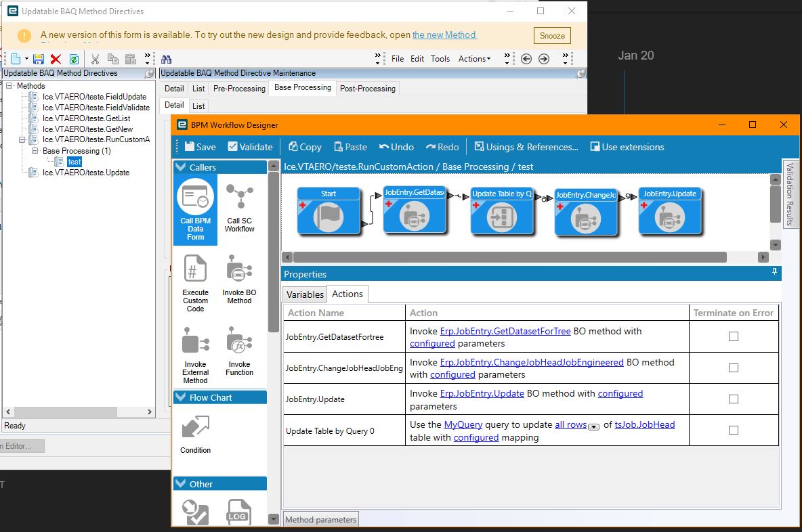Click the Methods tree horizontal scrollbar
The height and width of the screenshot is (532, 802).
click(x=66, y=412)
